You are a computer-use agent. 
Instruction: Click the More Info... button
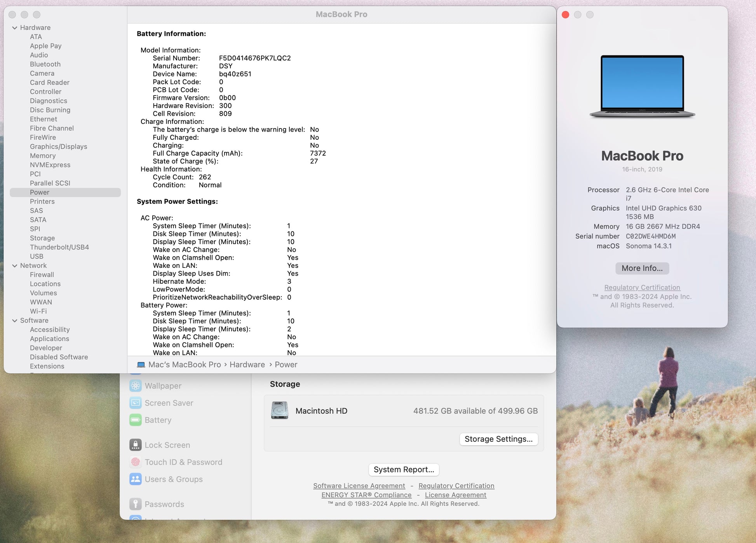[642, 268]
